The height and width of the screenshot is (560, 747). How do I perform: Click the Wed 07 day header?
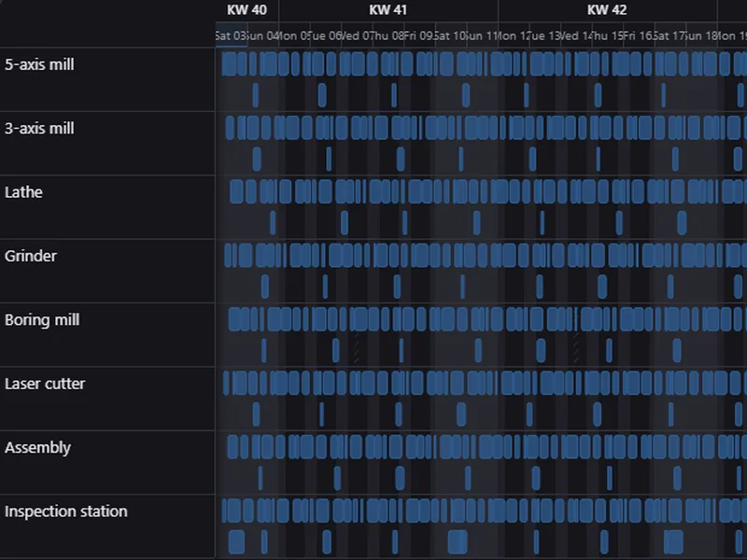[x=358, y=35]
